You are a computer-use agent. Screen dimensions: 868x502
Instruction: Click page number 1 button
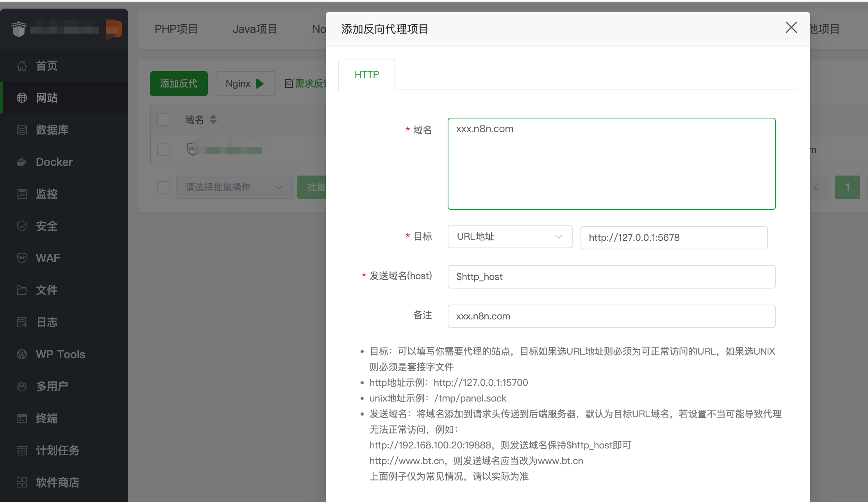tap(847, 187)
